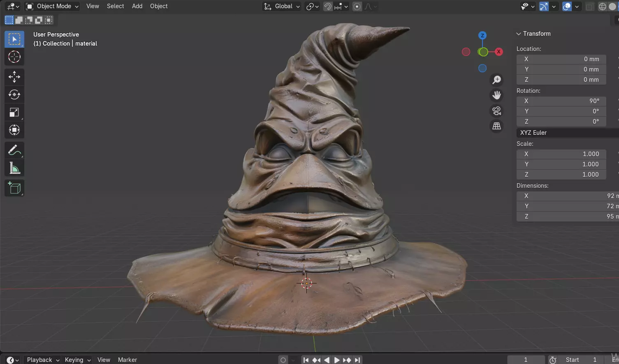Viewport: 619px width, 364px height.
Task: Play the animation forward
Action: click(337, 360)
